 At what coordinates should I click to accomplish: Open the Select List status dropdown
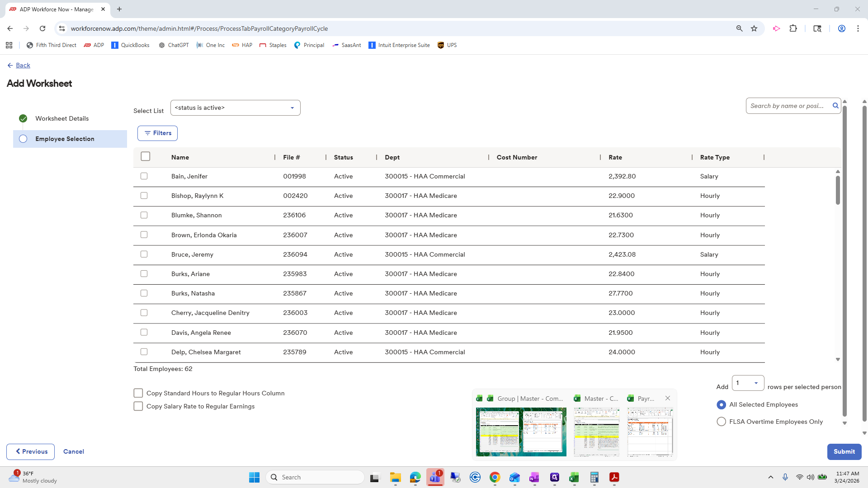(235, 108)
